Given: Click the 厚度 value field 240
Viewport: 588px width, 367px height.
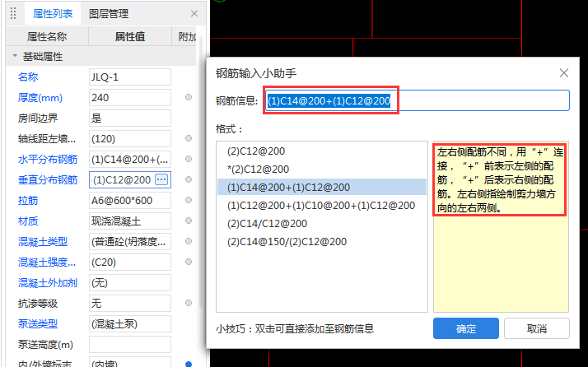Looking at the screenshot, I should (130, 97).
